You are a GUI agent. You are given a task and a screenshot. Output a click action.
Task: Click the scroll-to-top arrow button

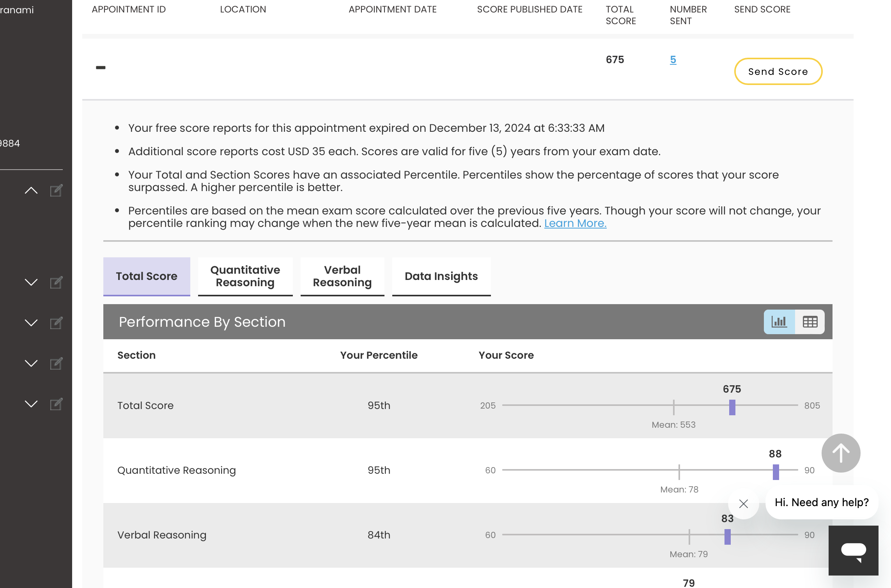point(841,453)
